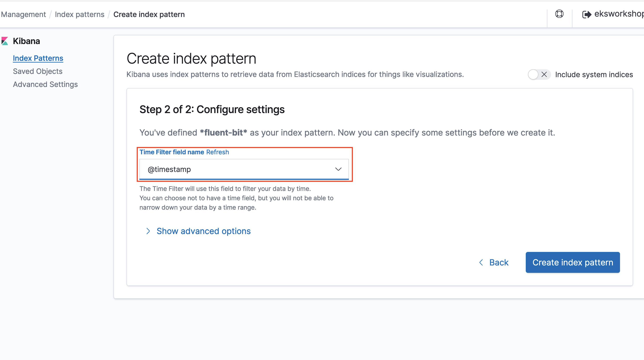Open the Time Filter field name dropdown
Image resolution: width=644 pixels, height=360 pixels.
(244, 169)
